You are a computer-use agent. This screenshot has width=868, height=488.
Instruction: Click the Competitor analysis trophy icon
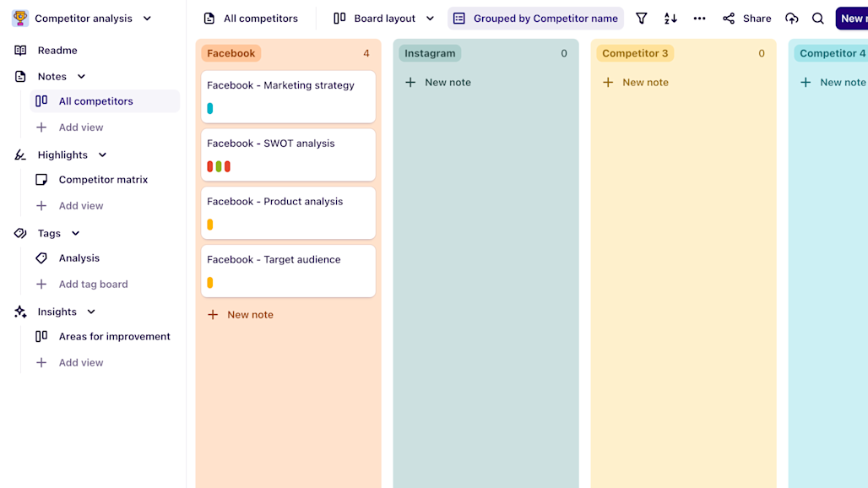[x=20, y=19]
